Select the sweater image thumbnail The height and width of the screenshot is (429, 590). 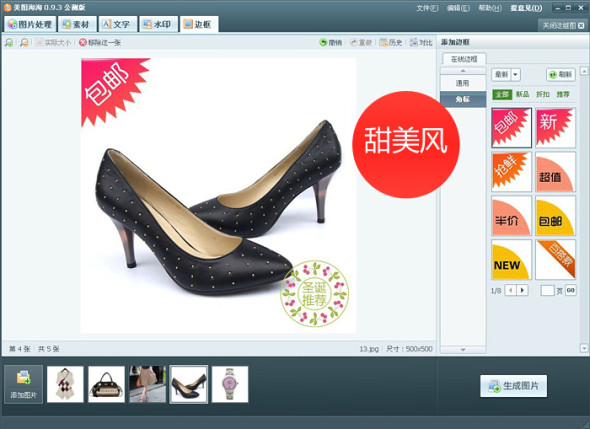(x=65, y=384)
